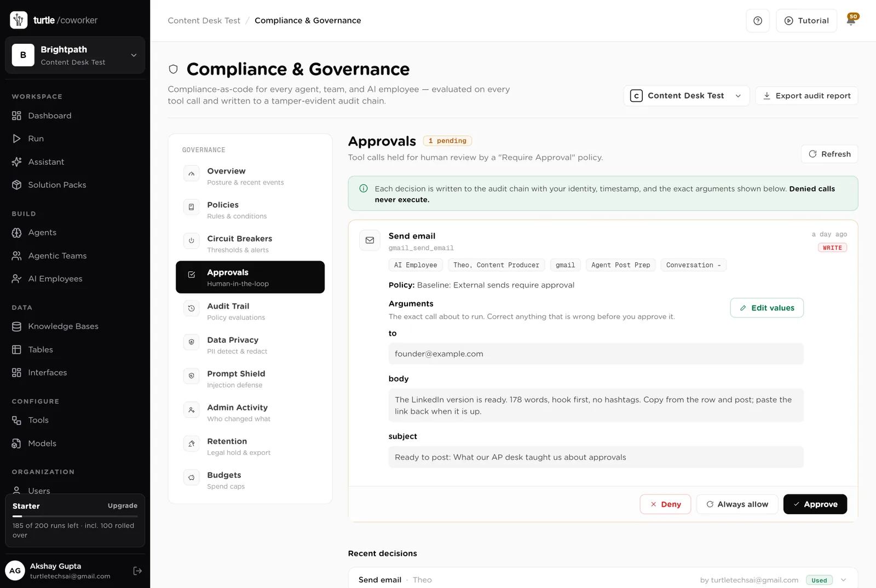Open the Prompt Shield icon
The image size is (876, 588).
[191, 376]
